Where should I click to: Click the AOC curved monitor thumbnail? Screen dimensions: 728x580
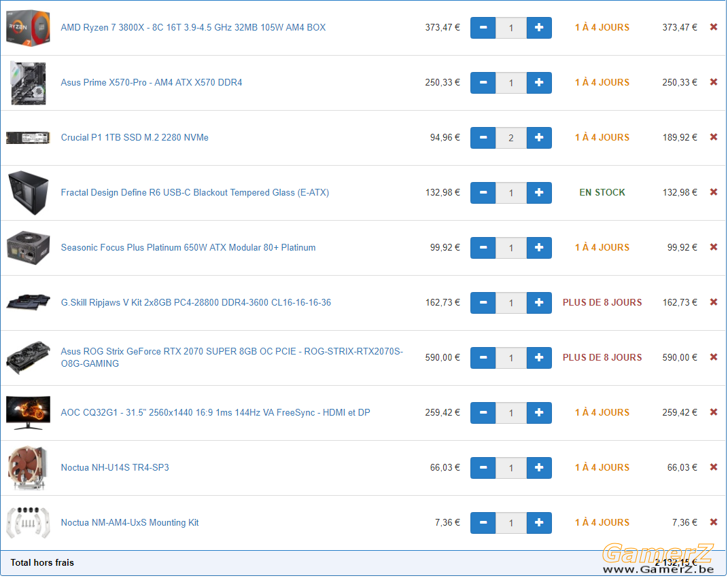(29, 412)
